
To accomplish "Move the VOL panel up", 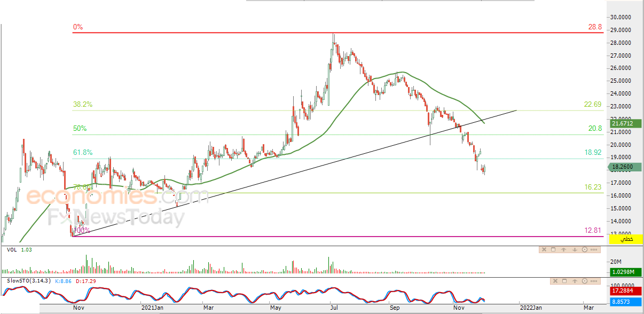I will coord(564,249).
